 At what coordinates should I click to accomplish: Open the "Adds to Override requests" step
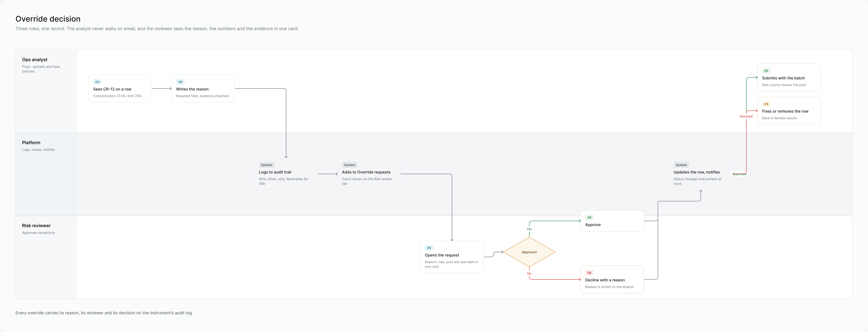[x=369, y=174]
